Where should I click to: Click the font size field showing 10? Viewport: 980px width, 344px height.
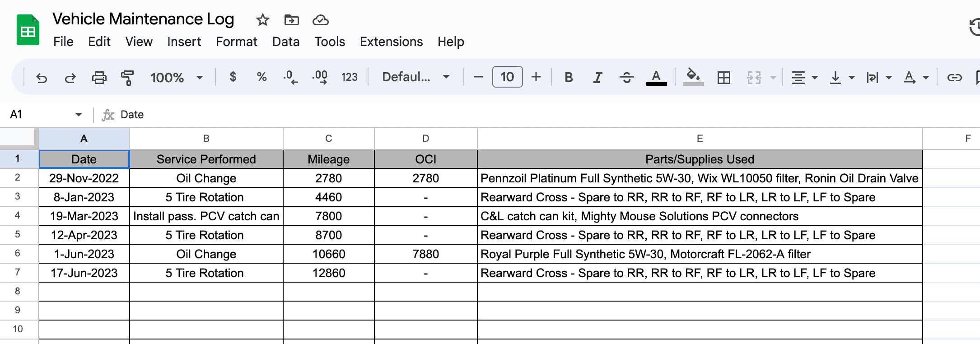507,77
